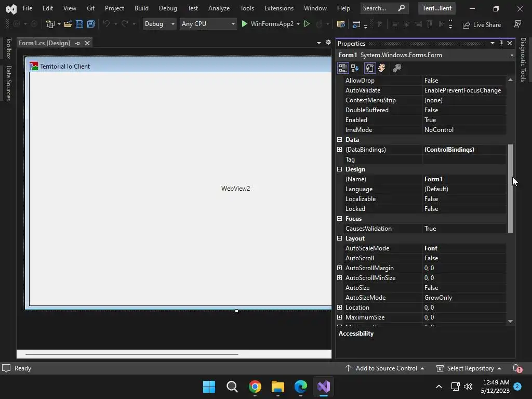This screenshot has height=399, width=532.
Task: Click the Visual Studio logo icon
Action: pyautogui.click(x=11, y=9)
